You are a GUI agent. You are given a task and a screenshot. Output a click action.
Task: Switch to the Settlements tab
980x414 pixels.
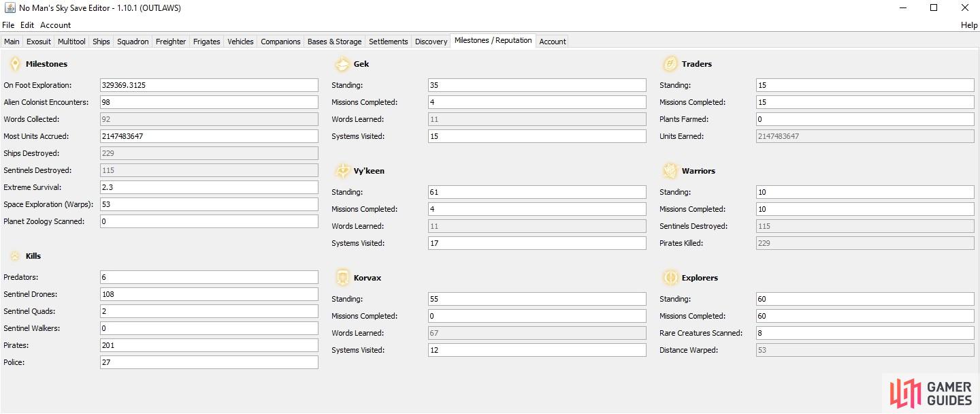coord(389,42)
